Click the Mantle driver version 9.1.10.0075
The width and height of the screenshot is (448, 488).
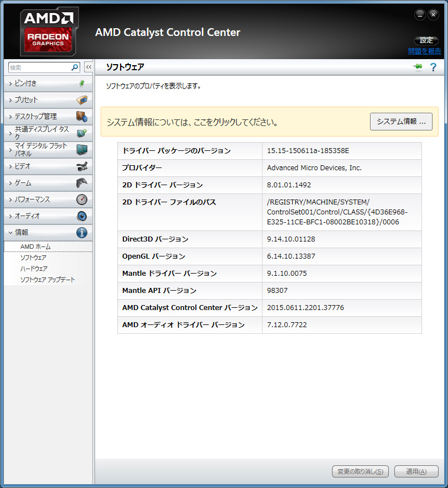286,273
